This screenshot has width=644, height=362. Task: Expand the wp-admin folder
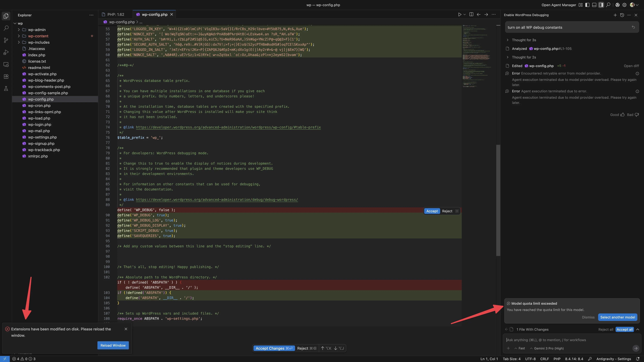tap(37, 30)
